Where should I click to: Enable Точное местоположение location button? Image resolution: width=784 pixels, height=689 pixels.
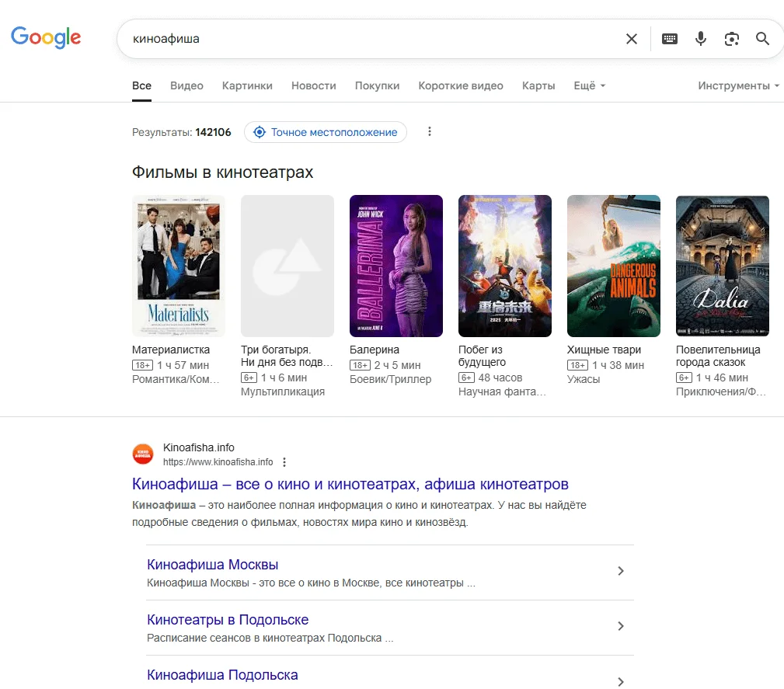tap(326, 132)
